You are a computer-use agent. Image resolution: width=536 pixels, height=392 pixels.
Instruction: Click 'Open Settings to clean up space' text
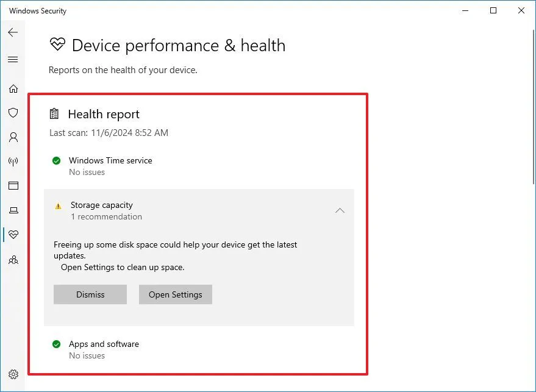[123, 267]
